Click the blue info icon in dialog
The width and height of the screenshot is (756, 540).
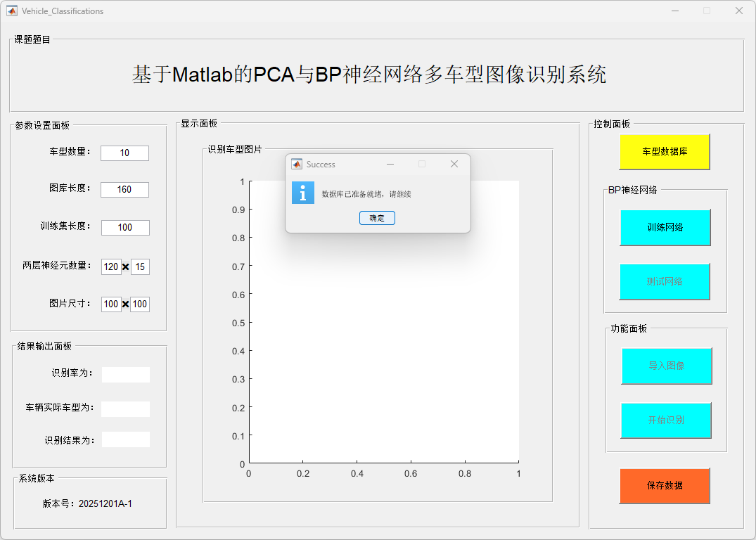[x=302, y=193]
